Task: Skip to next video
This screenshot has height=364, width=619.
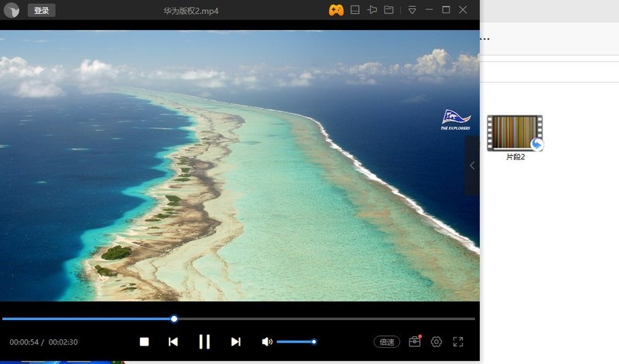Action: coord(236,342)
